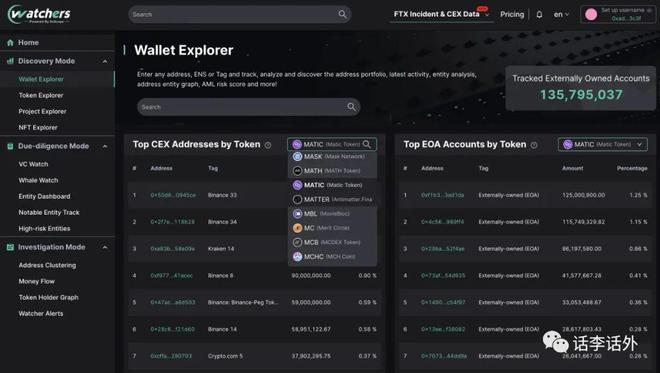The width and height of the screenshot is (660, 373).
Task: Open Project Explorer in sidebar
Action: click(43, 112)
